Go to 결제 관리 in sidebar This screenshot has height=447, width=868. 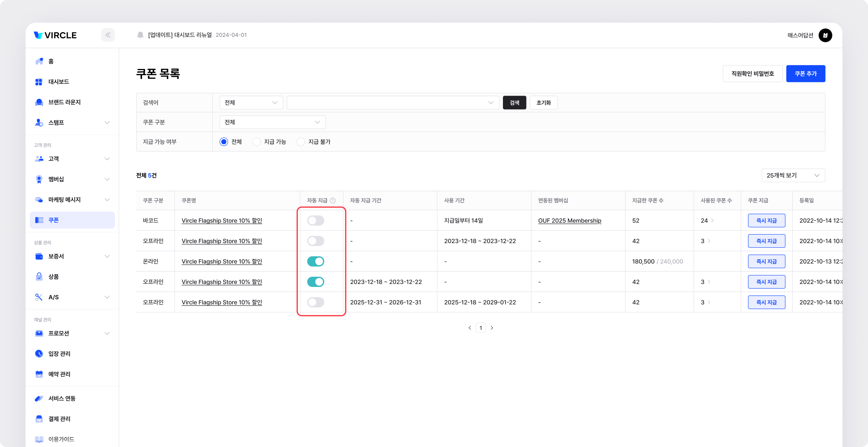[59, 419]
